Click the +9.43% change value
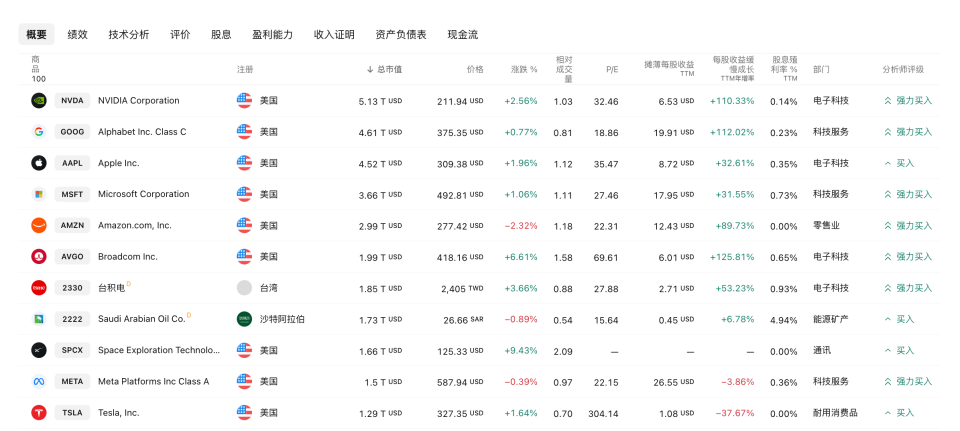The height and width of the screenshot is (431, 960). [521, 351]
